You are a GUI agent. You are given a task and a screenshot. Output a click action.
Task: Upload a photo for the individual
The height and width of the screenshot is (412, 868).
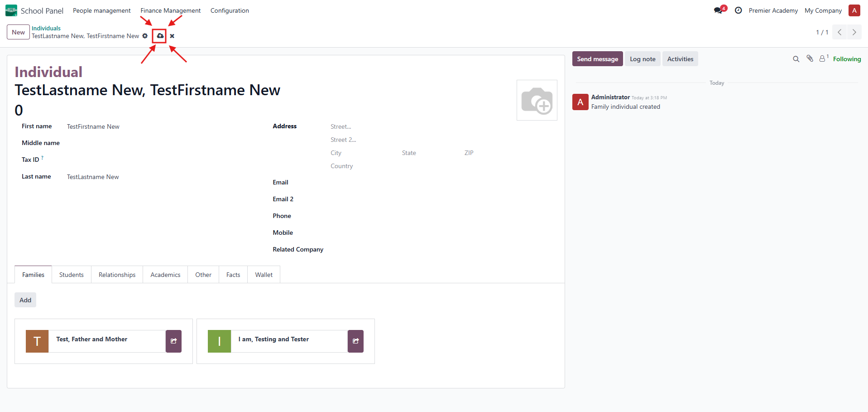tap(537, 100)
